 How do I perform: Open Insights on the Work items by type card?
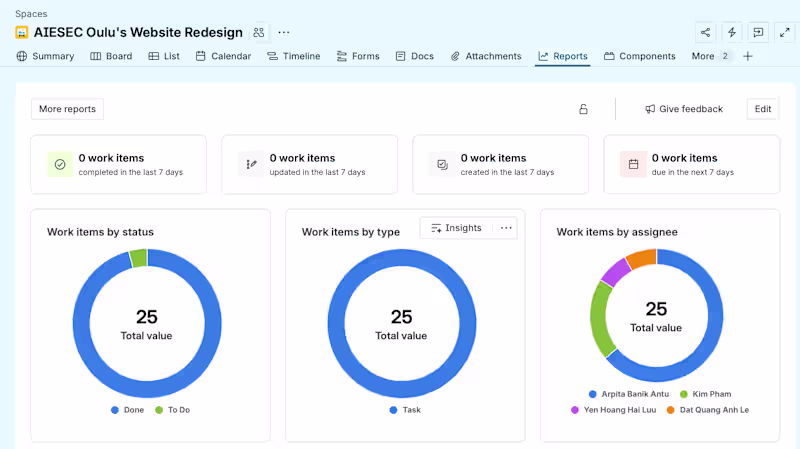pyautogui.click(x=456, y=228)
